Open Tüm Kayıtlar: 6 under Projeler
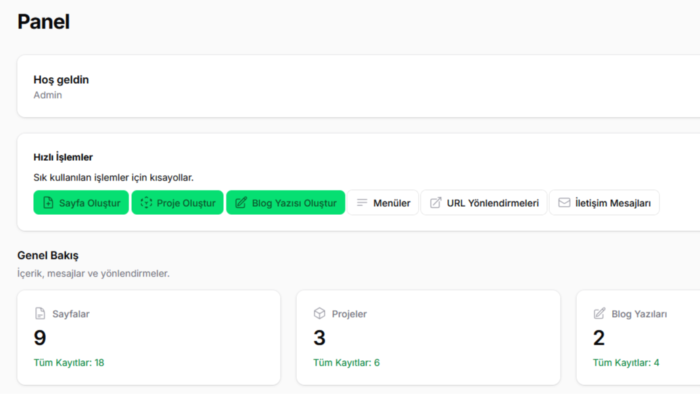The height and width of the screenshot is (394, 700). click(x=346, y=363)
